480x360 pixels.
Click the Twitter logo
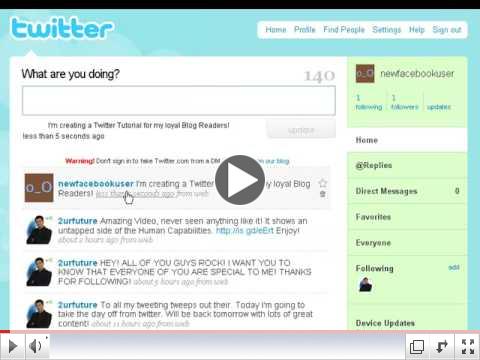click(62, 28)
